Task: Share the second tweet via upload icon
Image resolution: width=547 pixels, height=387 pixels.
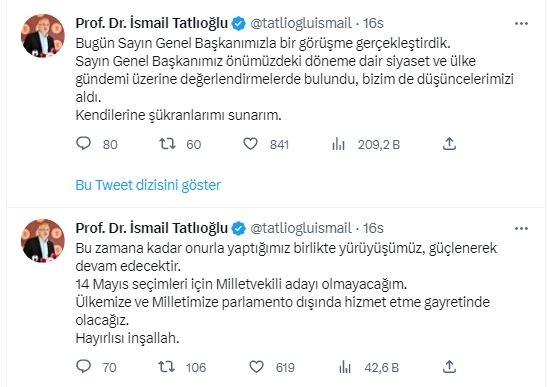Action: coord(449,366)
